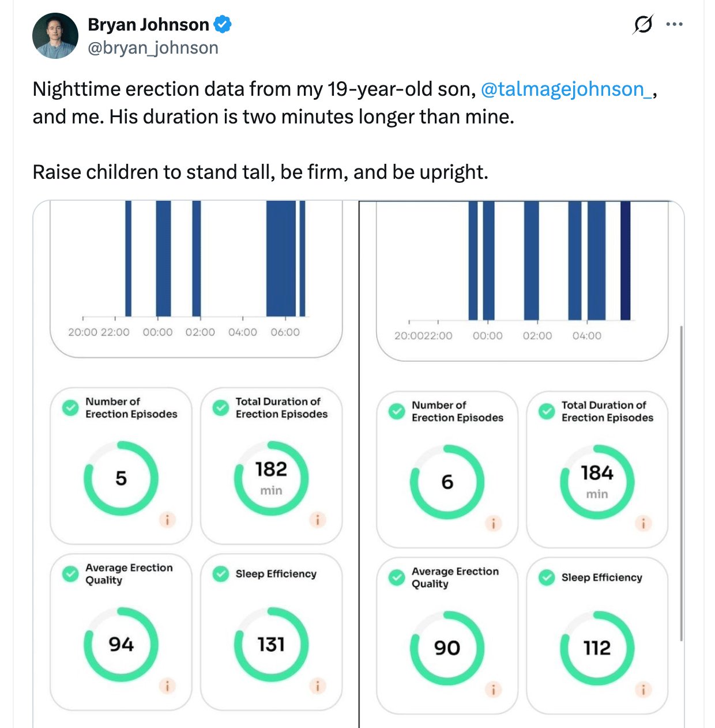The image size is (715, 728).
Task: Click the @bryan_johnson handle
Action: (x=153, y=48)
